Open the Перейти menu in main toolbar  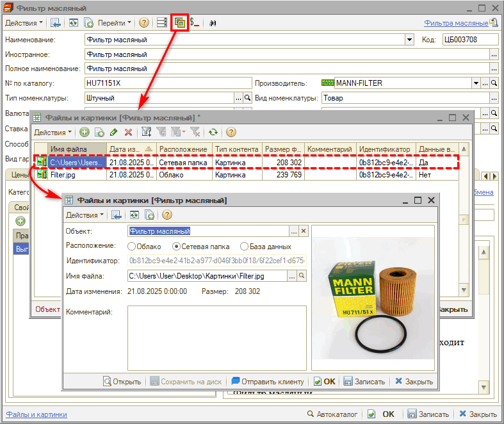[x=114, y=22]
